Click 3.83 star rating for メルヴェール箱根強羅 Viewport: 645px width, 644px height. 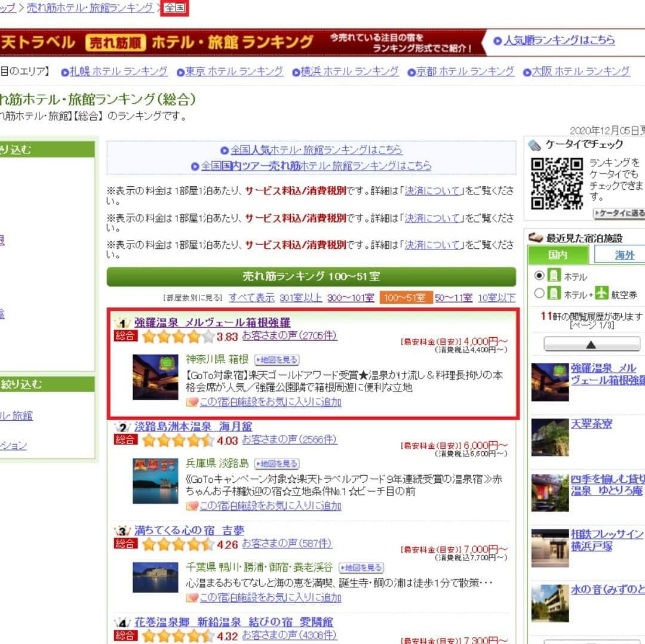point(178,337)
